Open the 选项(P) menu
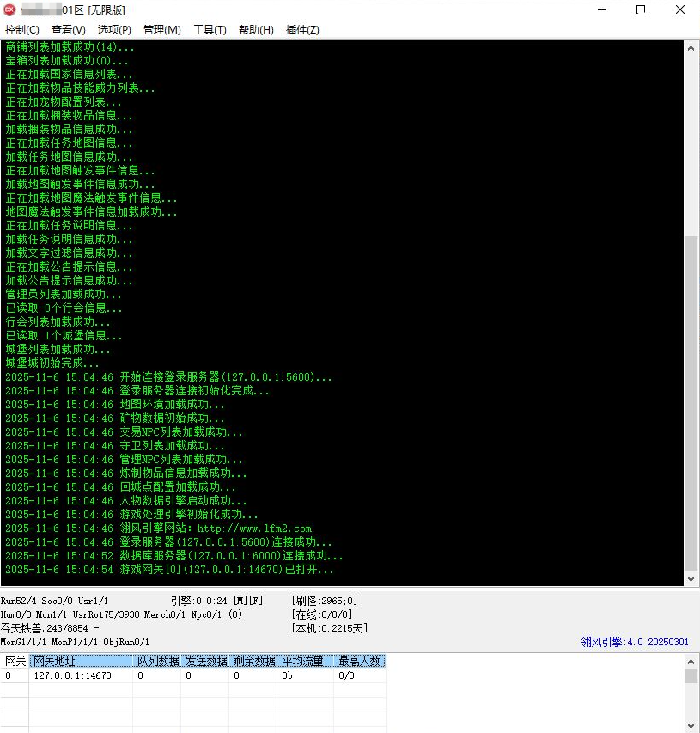Image resolution: width=700 pixels, height=733 pixels. [114, 29]
